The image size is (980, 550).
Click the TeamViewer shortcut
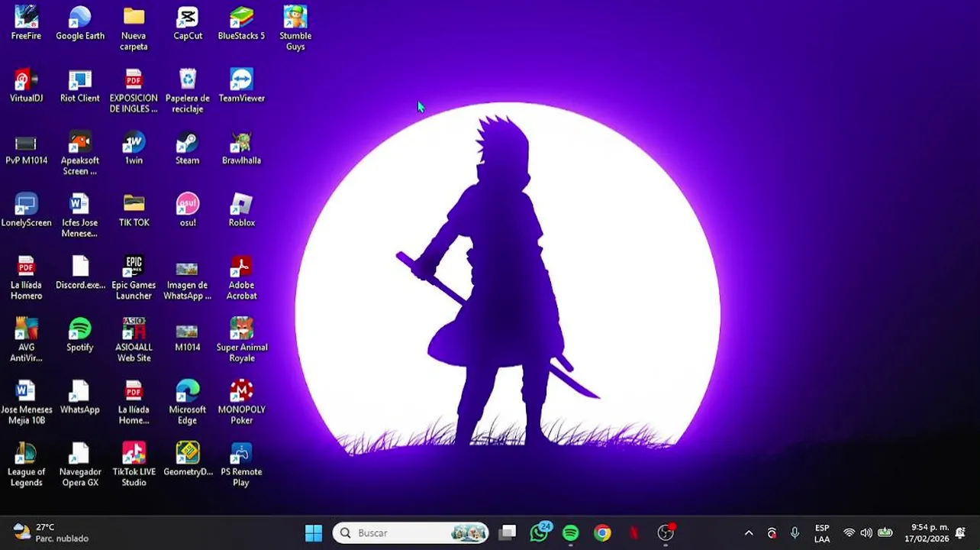(x=241, y=86)
